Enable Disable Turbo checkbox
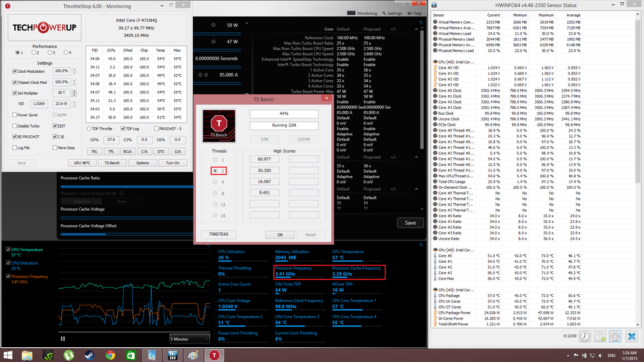 [15, 126]
